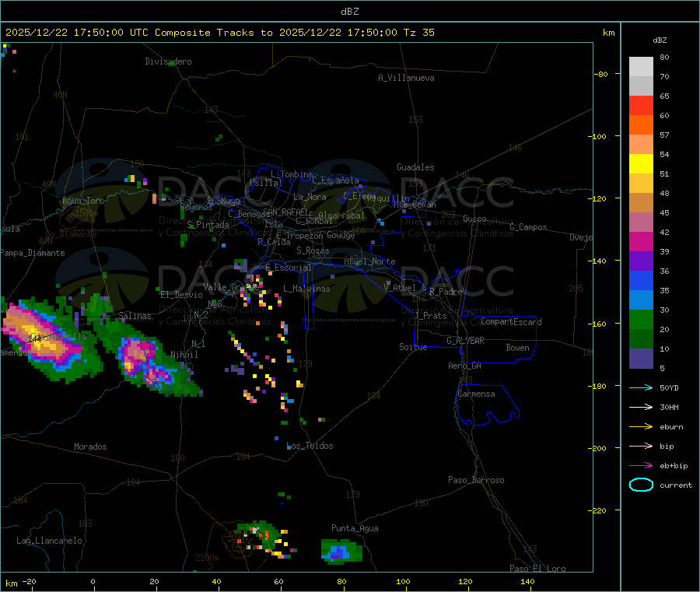The image size is (700, 592).
Task: Click the El_Desvio map label
Action: click(x=182, y=295)
